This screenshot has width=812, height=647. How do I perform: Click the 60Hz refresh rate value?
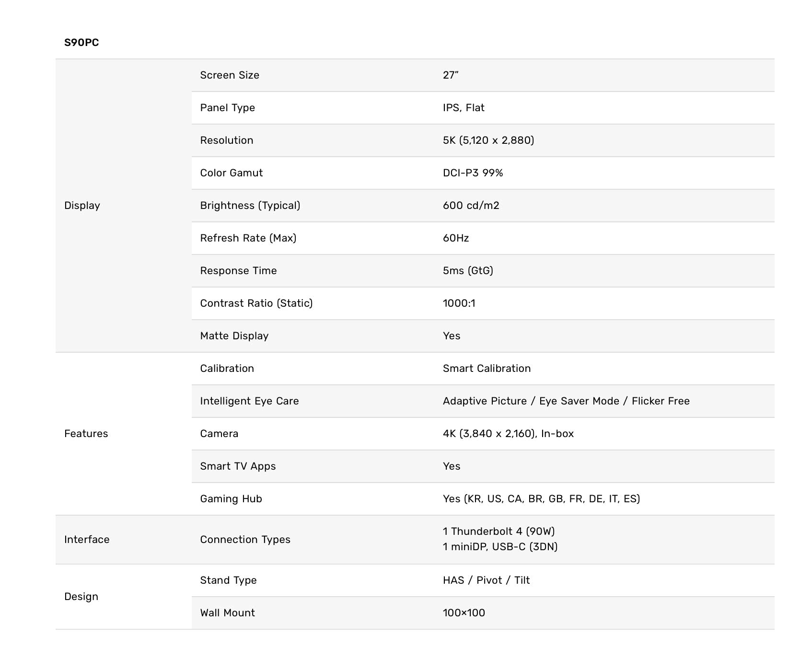pos(455,238)
